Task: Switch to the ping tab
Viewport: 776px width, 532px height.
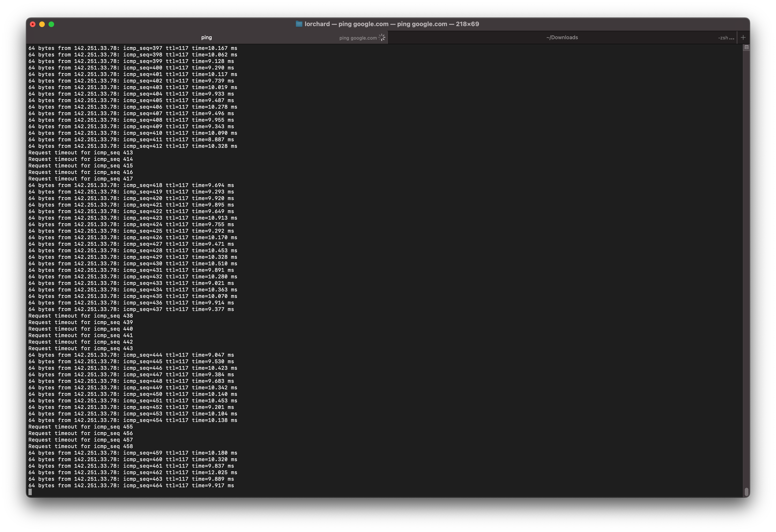Action: click(206, 37)
